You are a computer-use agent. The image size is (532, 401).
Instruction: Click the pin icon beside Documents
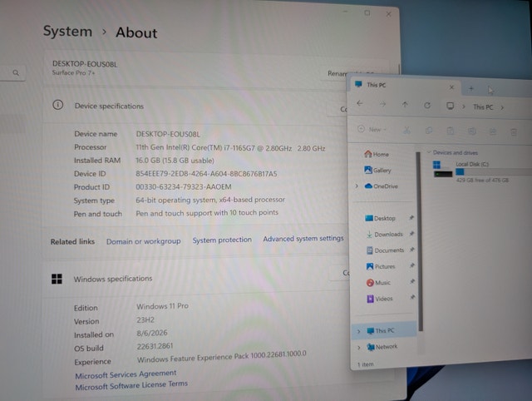[x=412, y=250]
